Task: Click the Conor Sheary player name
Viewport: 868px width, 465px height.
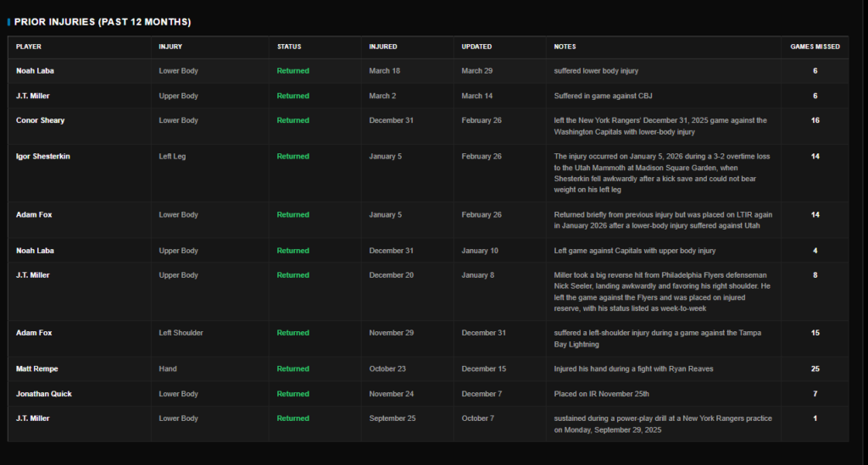Action: pyautogui.click(x=41, y=120)
